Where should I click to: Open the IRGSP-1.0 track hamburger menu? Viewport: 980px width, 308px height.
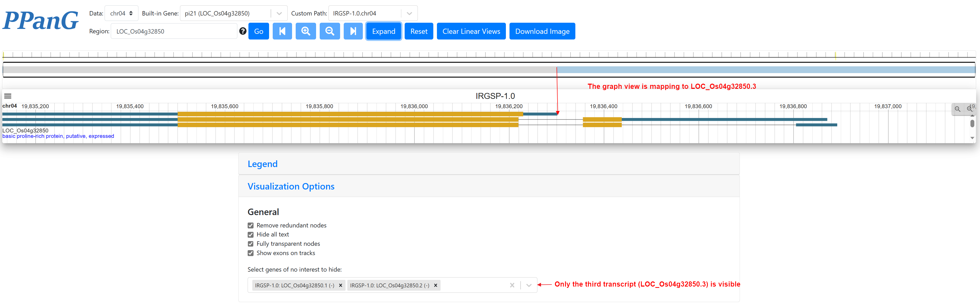[x=7, y=96]
